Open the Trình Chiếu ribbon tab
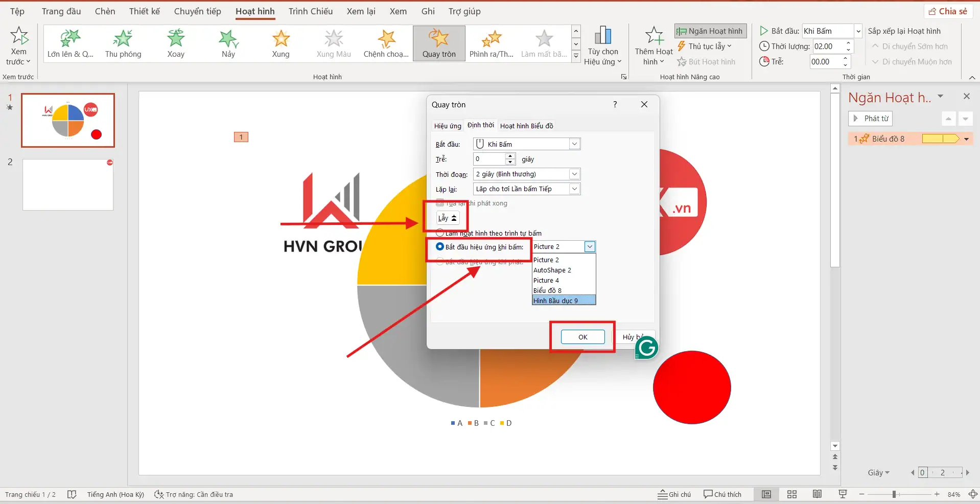The image size is (980, 504). click(310, 11)
